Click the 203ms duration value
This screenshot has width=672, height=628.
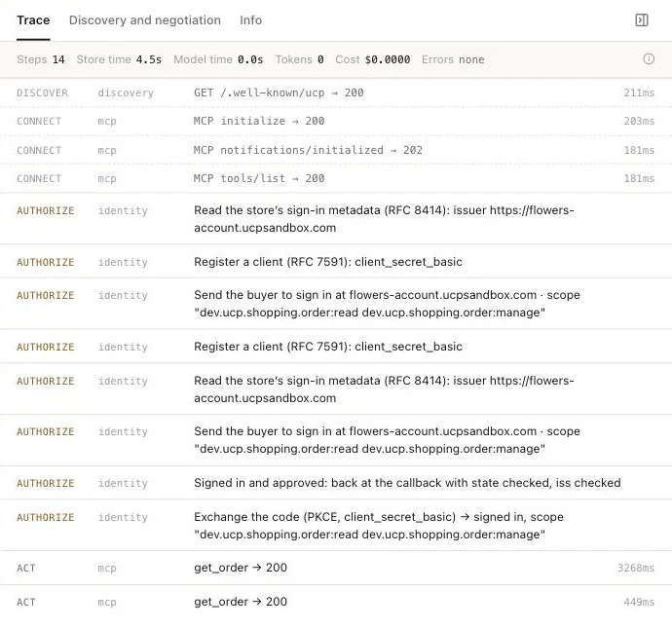[x=639, y=122]
